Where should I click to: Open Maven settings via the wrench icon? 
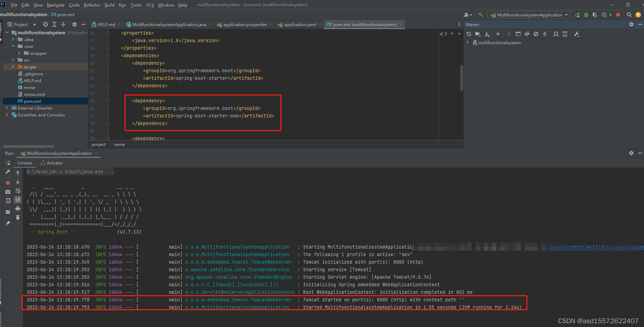coord(577,34)
